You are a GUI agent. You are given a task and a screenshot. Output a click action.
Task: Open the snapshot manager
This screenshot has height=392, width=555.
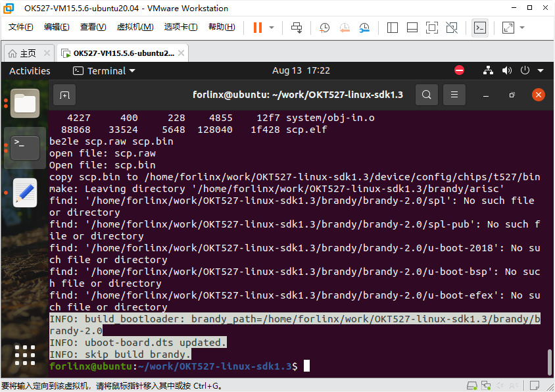click(x=364, y=28)
